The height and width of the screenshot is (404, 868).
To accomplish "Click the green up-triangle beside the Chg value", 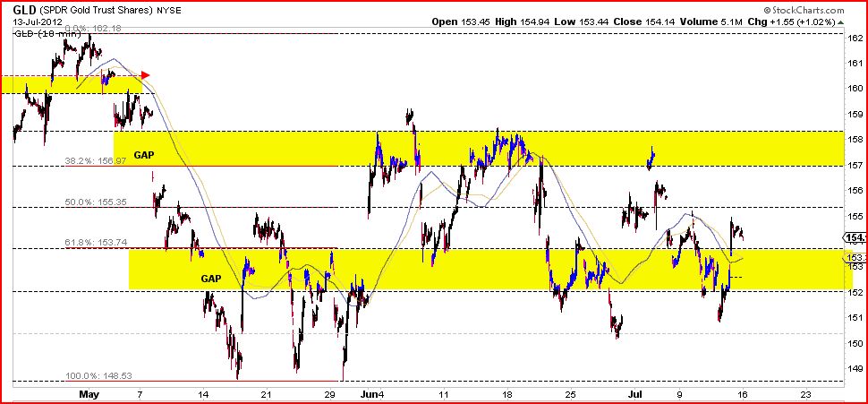I will (842, 22).
